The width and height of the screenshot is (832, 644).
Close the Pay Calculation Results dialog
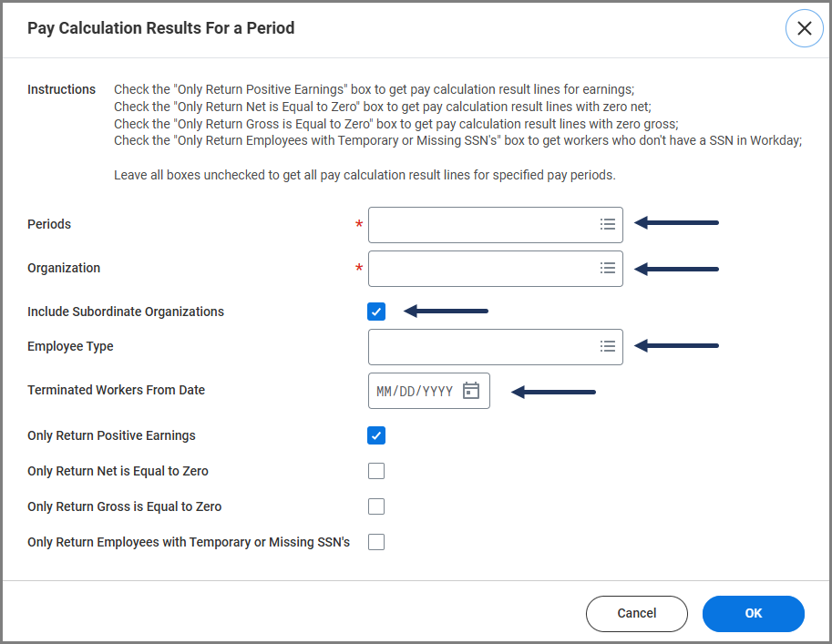[x=804, y=28]
